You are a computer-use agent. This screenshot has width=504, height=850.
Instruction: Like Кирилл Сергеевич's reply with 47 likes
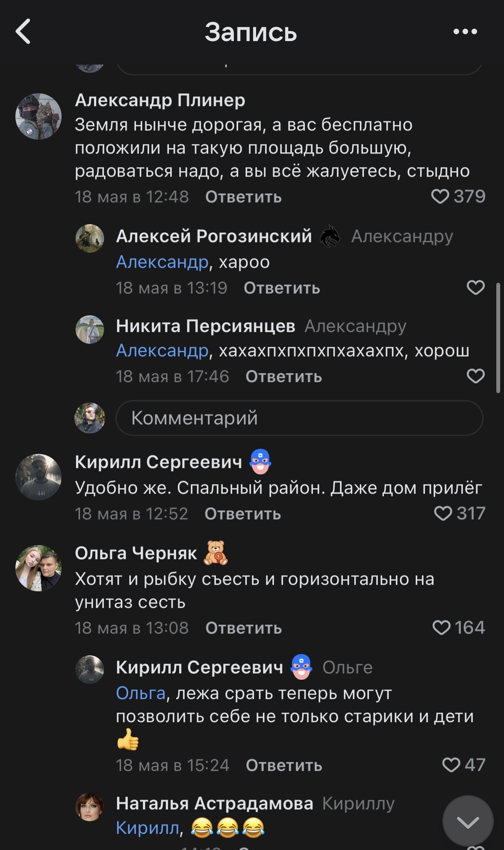click(x=451, y=764)
